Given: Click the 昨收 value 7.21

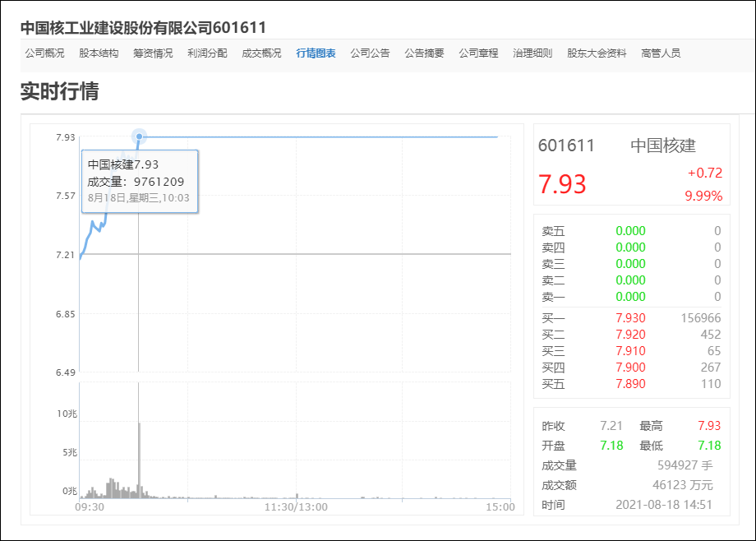Looking at the screenshot, I should click(611, 426).
